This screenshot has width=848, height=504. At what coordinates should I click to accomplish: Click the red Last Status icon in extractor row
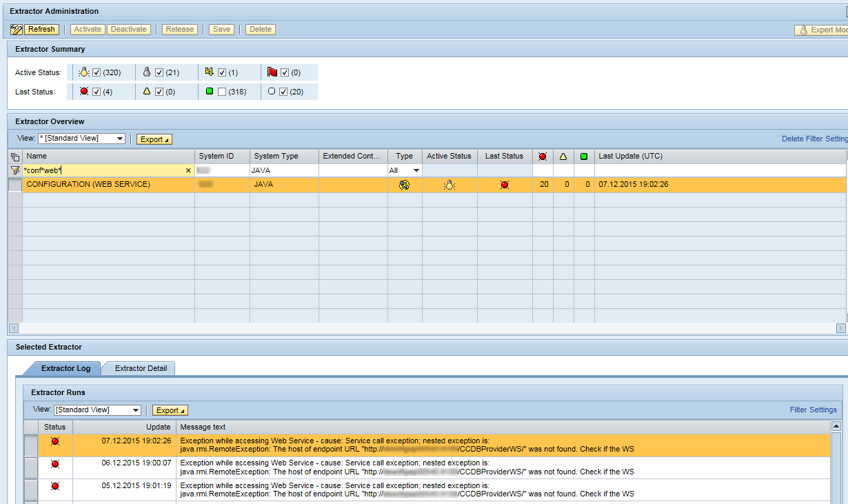tap(505, 185)
